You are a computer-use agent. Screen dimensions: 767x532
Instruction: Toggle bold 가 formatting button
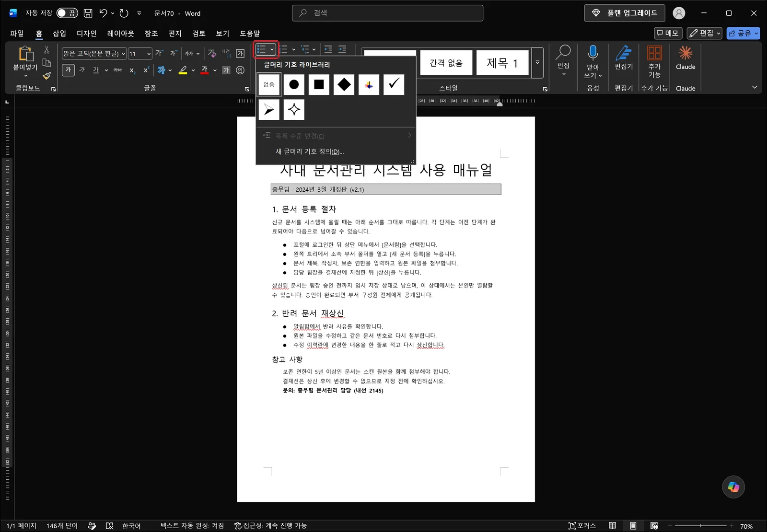coord(68,70)
